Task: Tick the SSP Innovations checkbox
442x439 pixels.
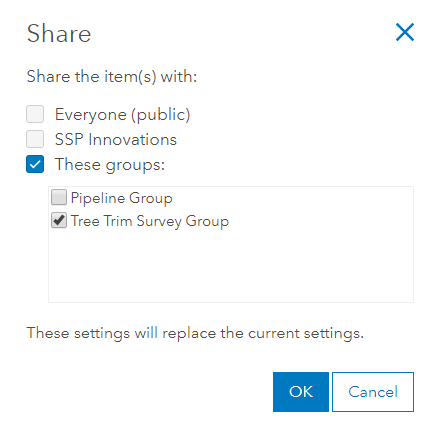Action: pos(35,139)
